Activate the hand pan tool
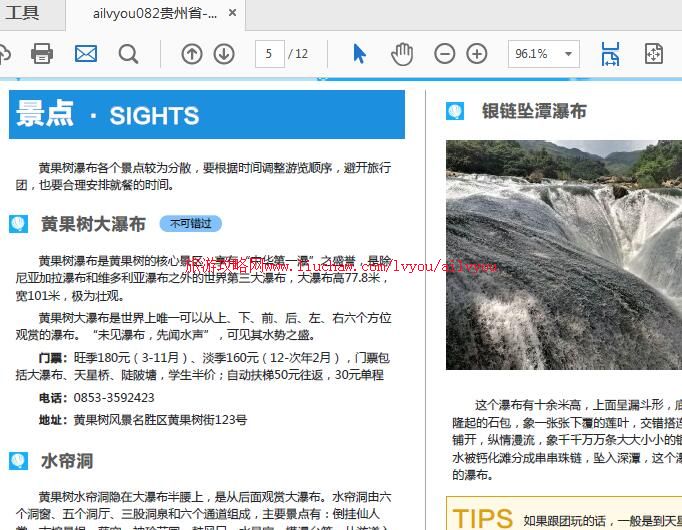The image size is (682, 530). (x=402, y=54)
